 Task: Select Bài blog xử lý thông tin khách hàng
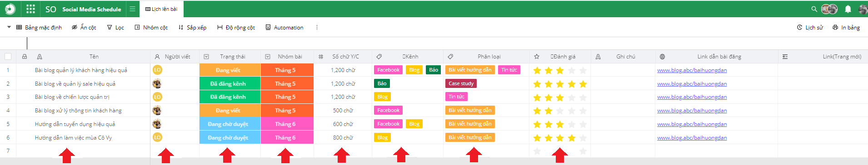pos(78,111)
